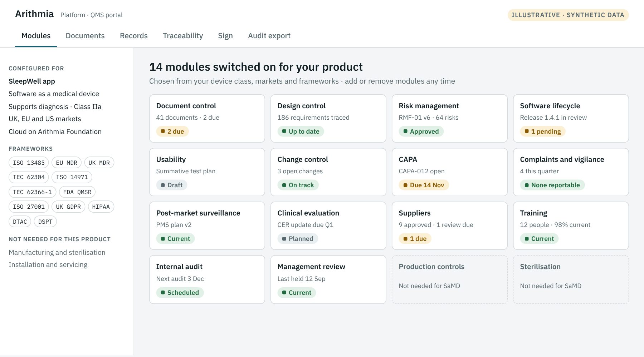Open the Change control module card
644x357 pixels.
point(328,172)
